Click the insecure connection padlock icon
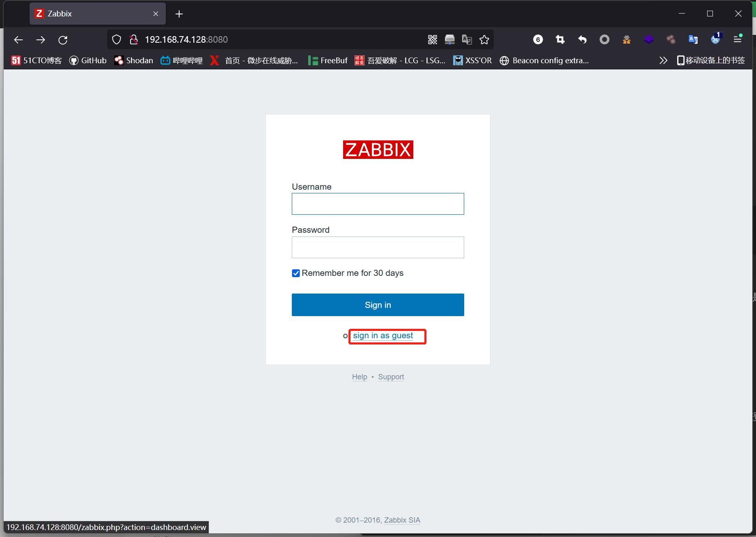The image size is (756, 537). [x=133, y=39]
